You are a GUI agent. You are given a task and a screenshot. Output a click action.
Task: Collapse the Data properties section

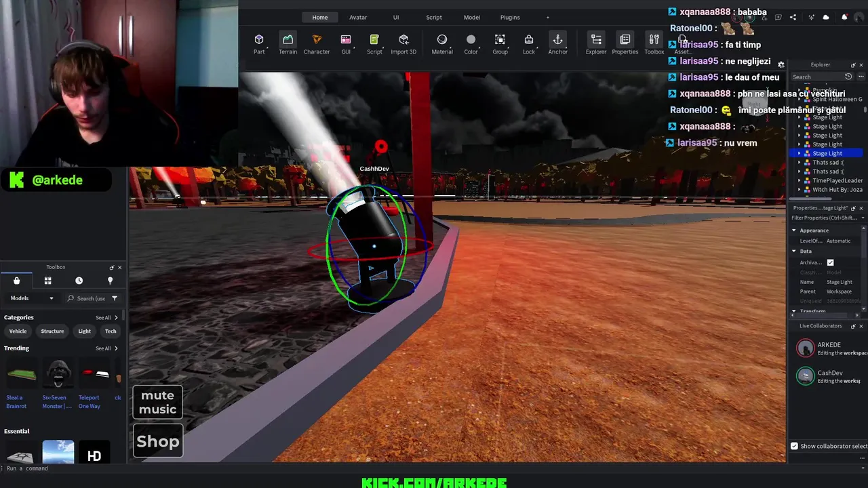(794, 251)
